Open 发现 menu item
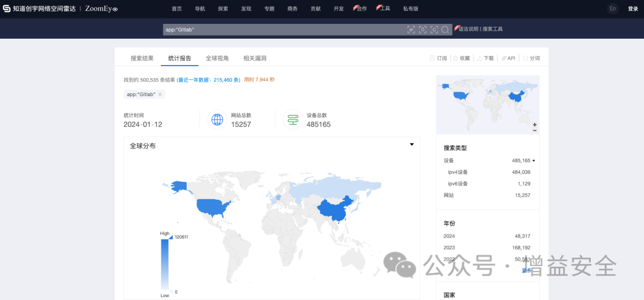The height and width of the screenshot is (300, 644). [x=246, y=8]
